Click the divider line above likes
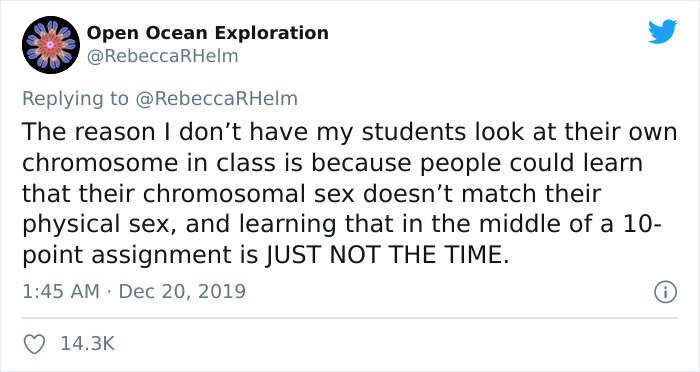Viewport: 700px width, 372px height. [350, 318]
